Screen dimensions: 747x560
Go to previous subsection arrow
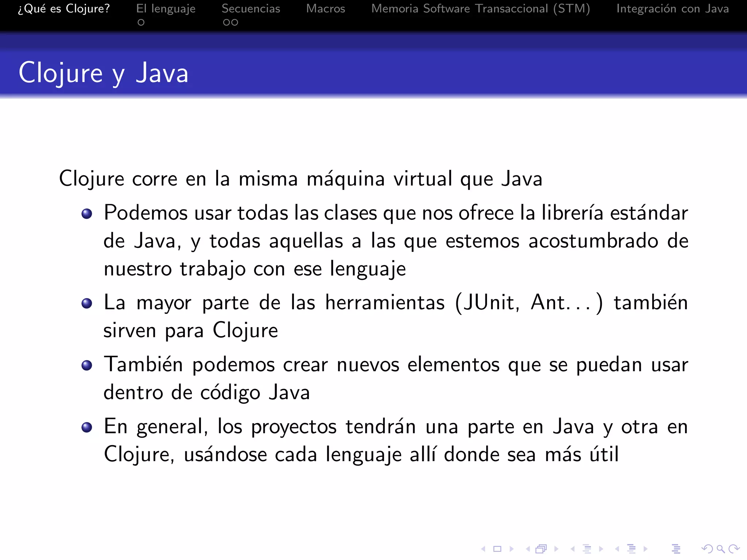tap(572, 549)
